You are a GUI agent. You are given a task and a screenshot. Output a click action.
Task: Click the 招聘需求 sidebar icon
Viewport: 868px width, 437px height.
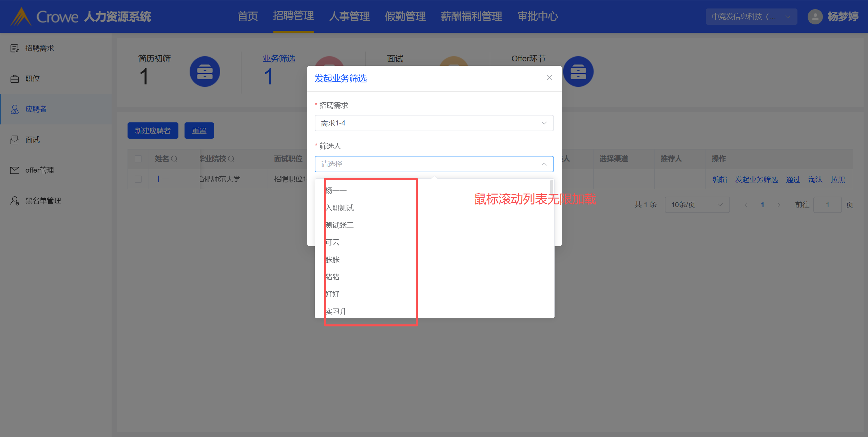click(x=15, y=48)
